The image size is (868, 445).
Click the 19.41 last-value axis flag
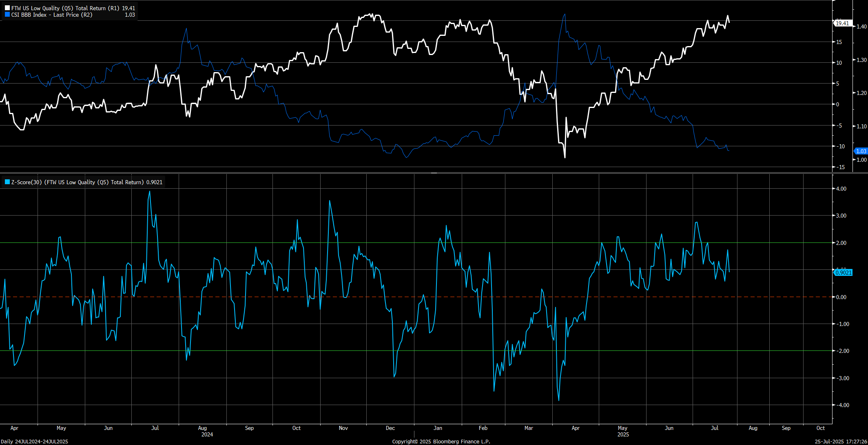(842, 23)
